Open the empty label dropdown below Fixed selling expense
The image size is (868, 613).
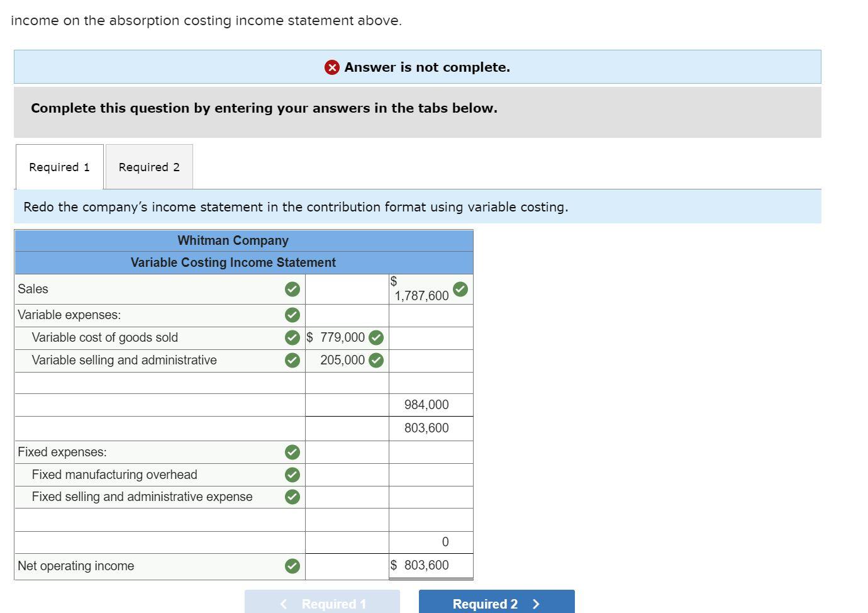157,519
